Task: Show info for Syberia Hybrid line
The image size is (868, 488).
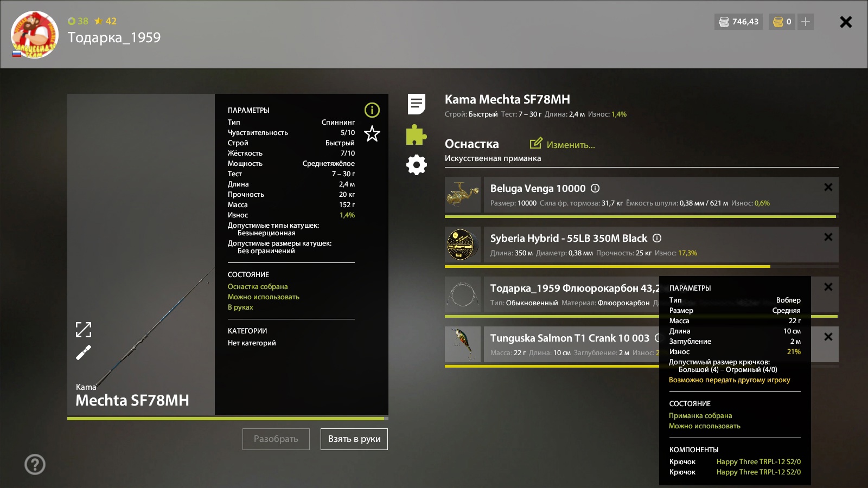Action: coord(657,238)
